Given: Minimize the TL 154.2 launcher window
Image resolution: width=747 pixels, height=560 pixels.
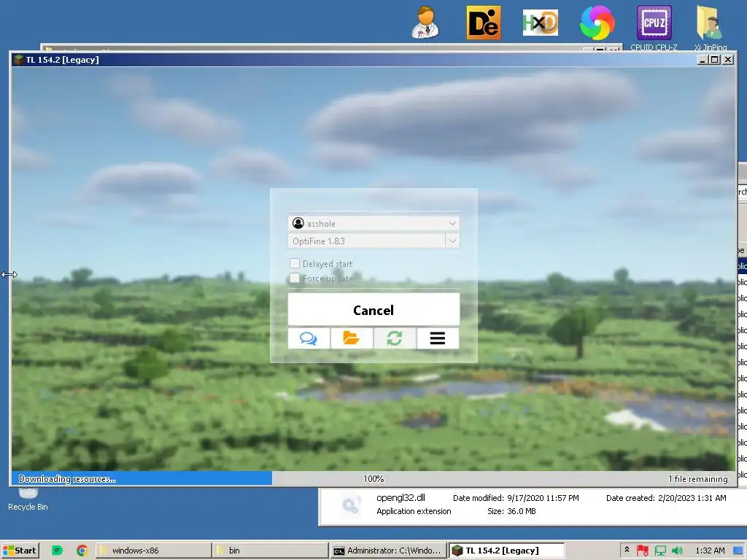Looking at the screenshot, I should [x=703, y=60].
